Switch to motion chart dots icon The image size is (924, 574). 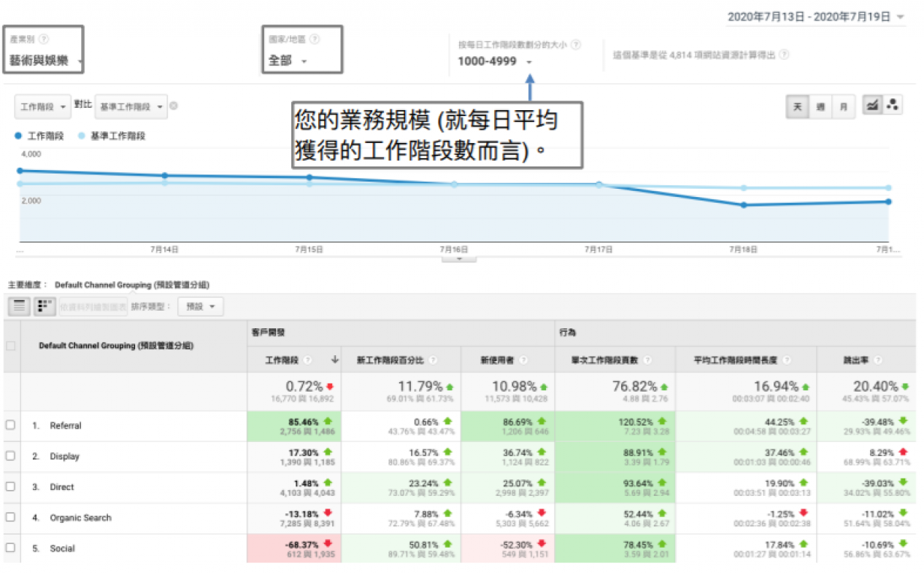pos(892,106)
